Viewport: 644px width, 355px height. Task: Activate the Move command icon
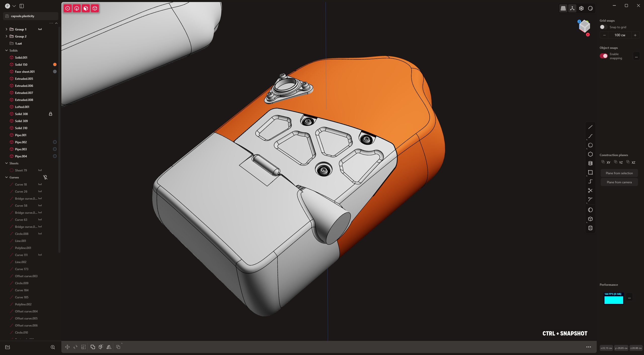(x=67, y=347)
